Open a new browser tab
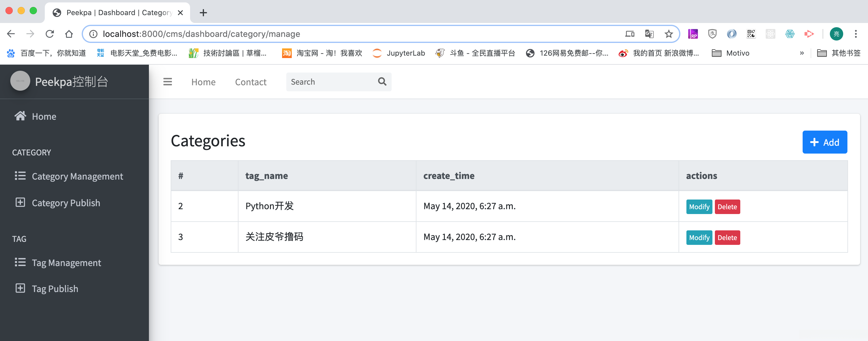The image size is (868, 341). pos(203,13)
